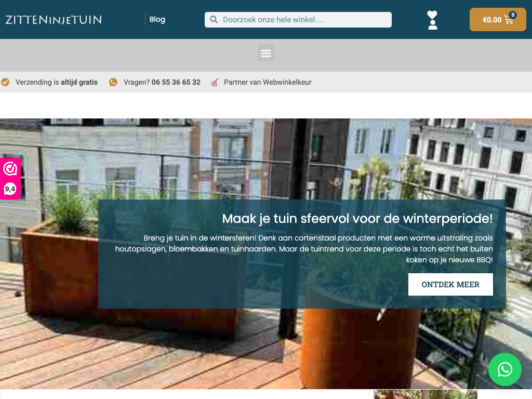Viewport: 532px width, 399px height.
Task: Click the winterperiode banner heading
Action: click(357, 219)
